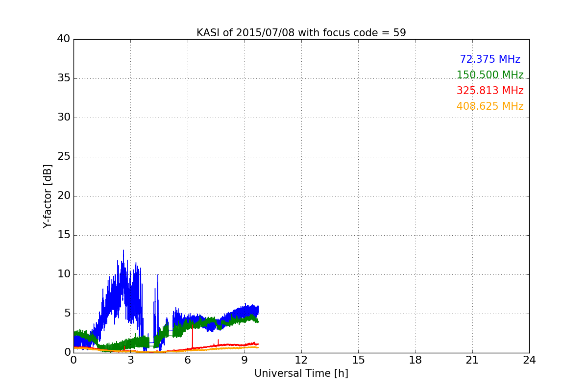Select the green 150.500 MHz legend label
Screen dimensions: 588x392
coord(490,75)
